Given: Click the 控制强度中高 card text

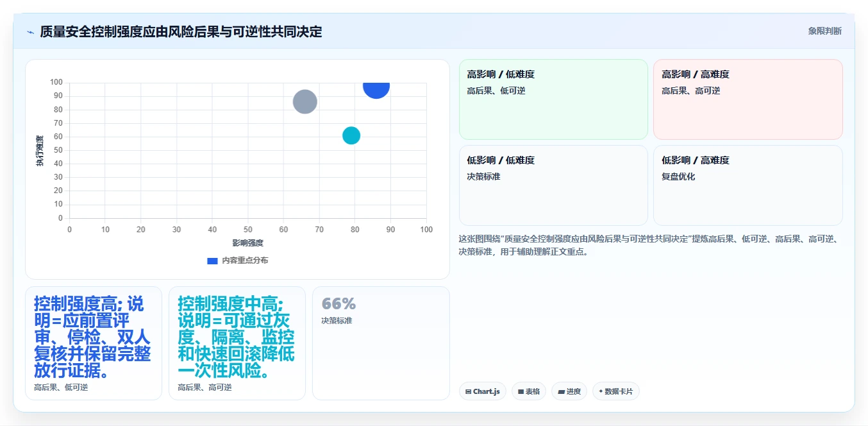Looking at the screenshot, I should (x=237, y=337).
